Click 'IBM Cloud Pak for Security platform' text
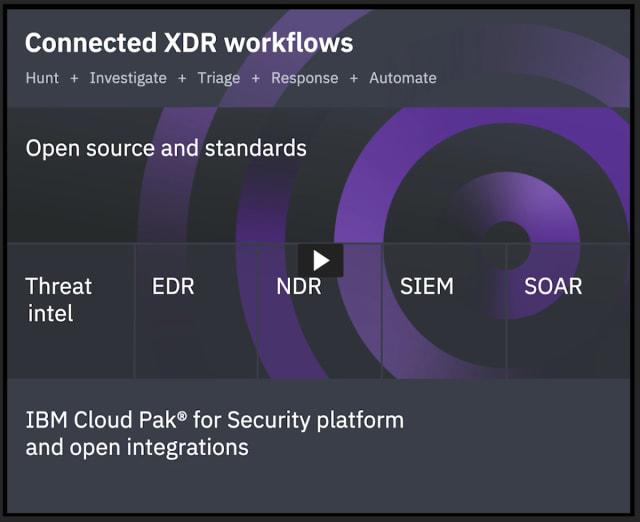 pyautogui.click(x=215, y=420)
